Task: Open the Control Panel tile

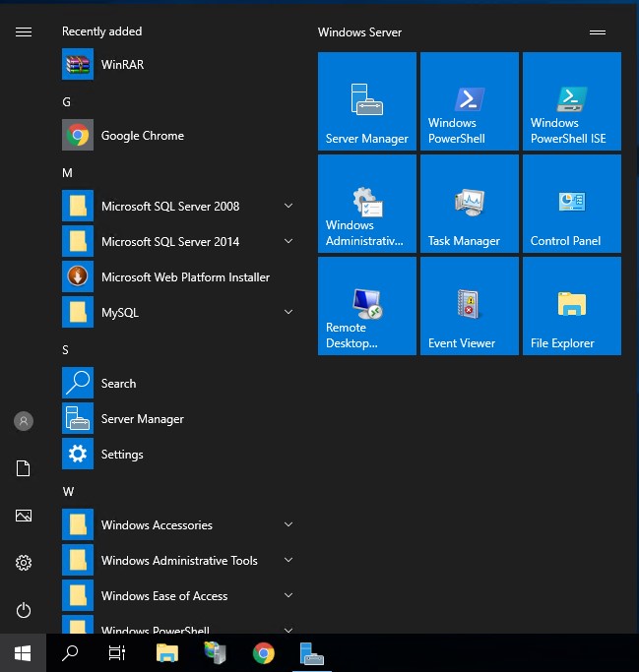Action: [x=571, y=204]
